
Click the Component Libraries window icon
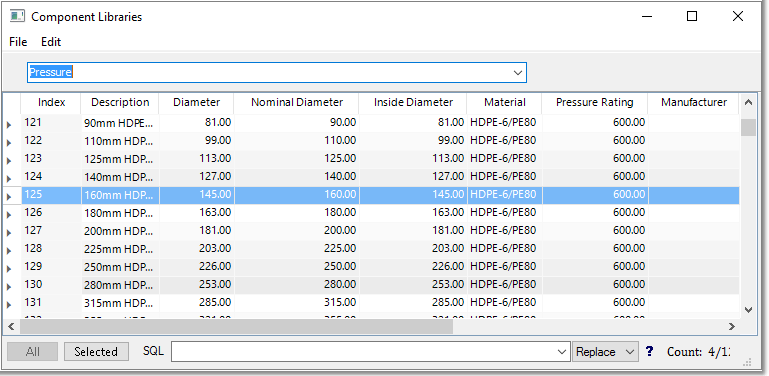pyautogui.click(x=18, y=16)
